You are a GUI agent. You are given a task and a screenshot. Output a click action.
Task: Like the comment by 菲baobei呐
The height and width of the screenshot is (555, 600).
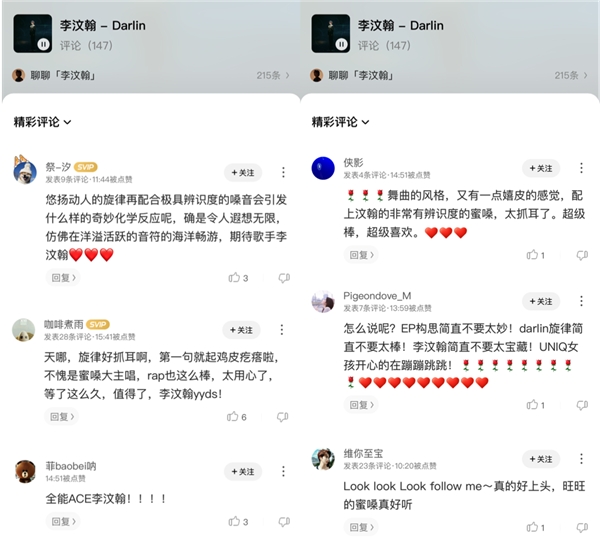[238, 521]
